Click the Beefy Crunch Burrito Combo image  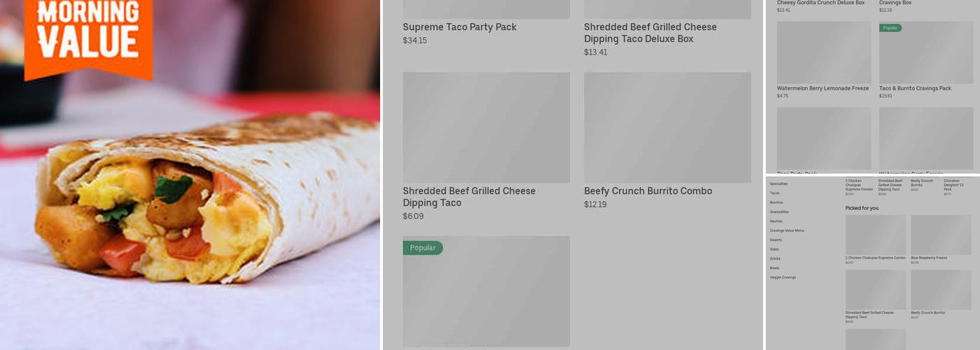click(667, 127)
